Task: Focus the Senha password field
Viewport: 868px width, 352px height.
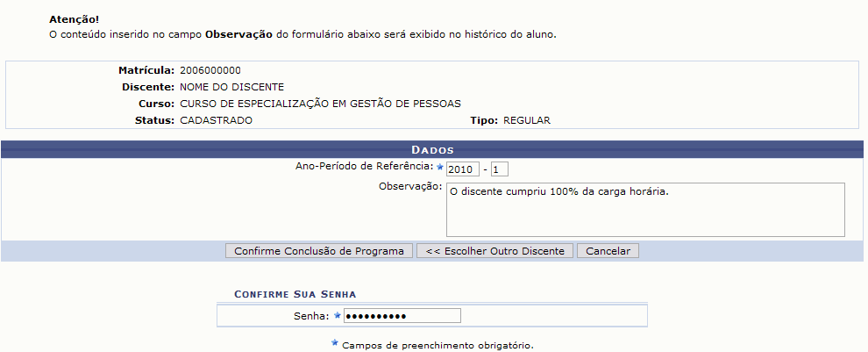Action: 402,316
